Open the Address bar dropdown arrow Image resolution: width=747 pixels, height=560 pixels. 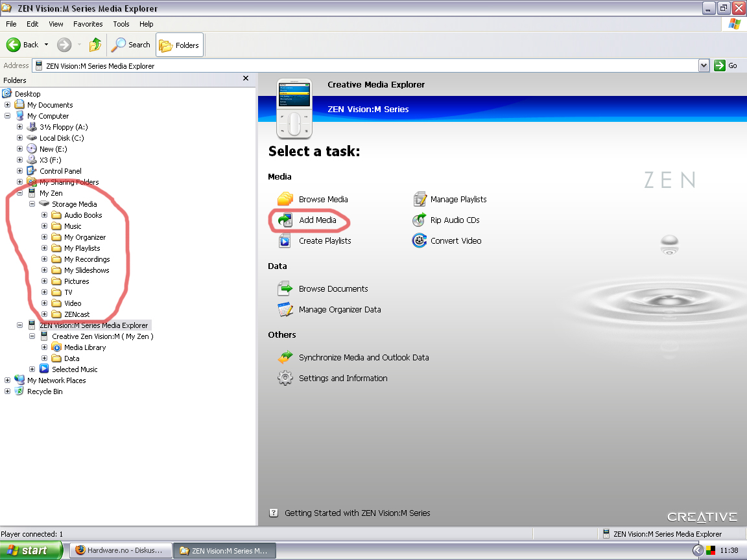click(x=704, y=65)
